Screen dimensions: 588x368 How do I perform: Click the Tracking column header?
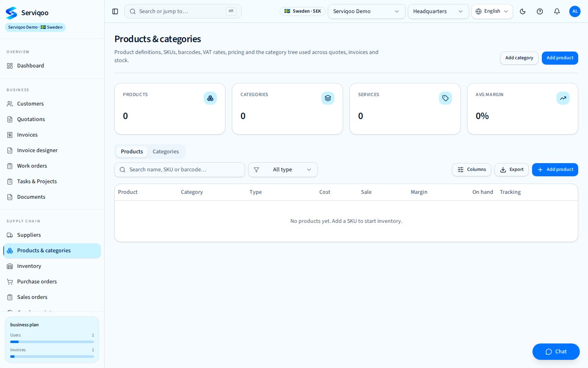pyautogui.click(x=510, y=192)
